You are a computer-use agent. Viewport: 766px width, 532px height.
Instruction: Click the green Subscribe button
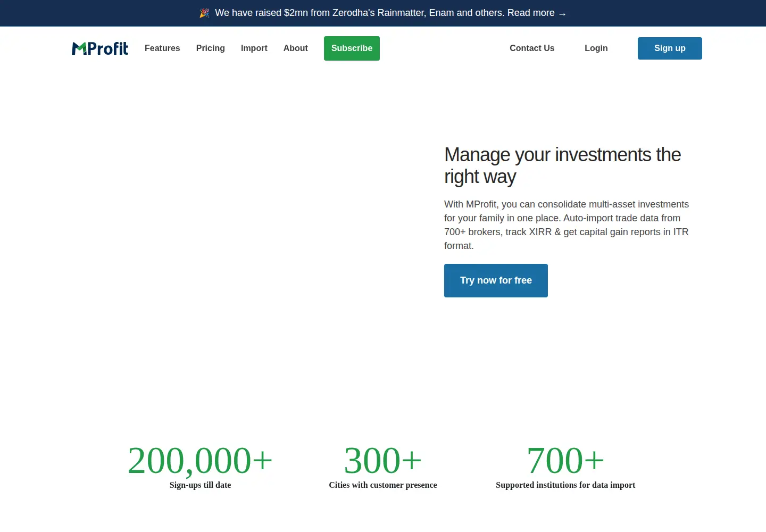[x=352, y=48]
